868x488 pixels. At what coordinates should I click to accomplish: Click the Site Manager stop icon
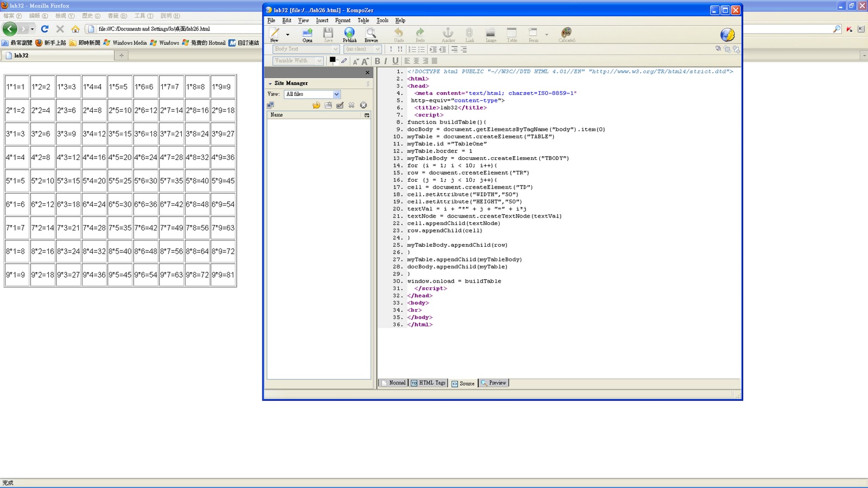tap(363, 105)
